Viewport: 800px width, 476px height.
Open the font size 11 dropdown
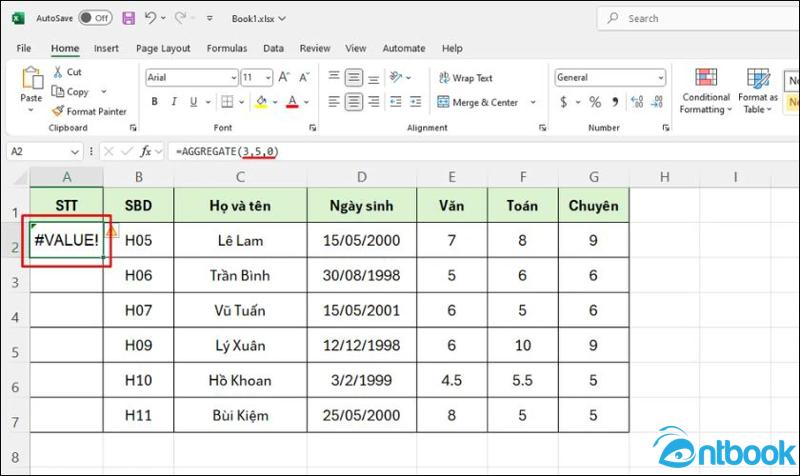pyautogui.click(x=268, y=78)
